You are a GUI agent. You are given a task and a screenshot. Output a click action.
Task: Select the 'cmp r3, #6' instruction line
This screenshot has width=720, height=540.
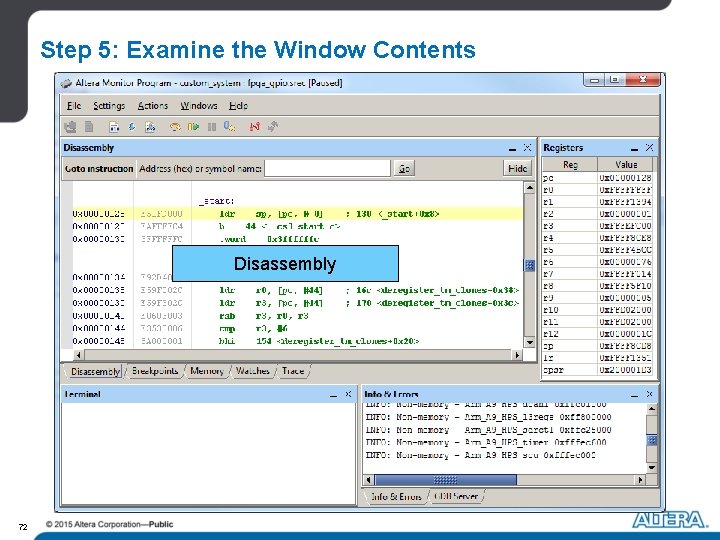(x=297, y=329)
